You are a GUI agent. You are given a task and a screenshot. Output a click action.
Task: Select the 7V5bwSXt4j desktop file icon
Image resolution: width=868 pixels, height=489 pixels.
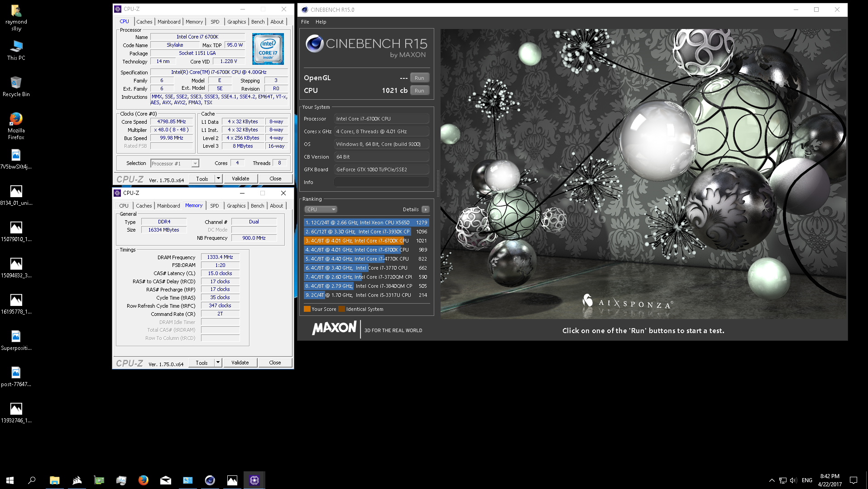tap(16, 159)
